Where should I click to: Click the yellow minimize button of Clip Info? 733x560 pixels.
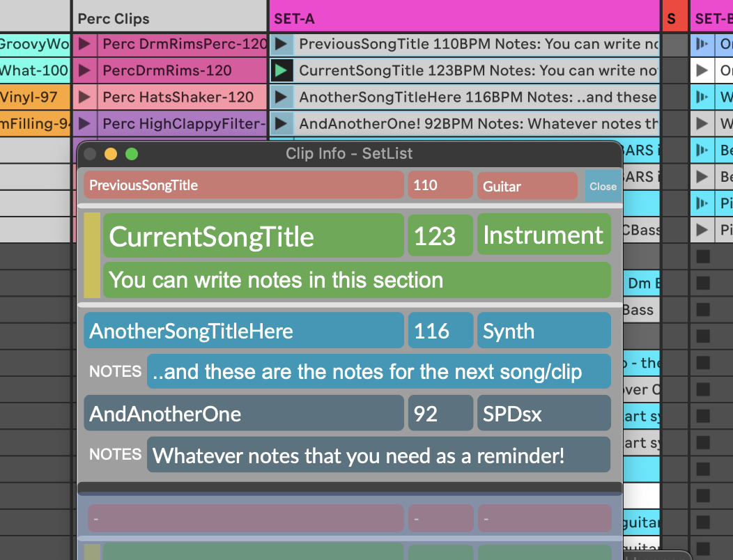[x=111, y=154]
